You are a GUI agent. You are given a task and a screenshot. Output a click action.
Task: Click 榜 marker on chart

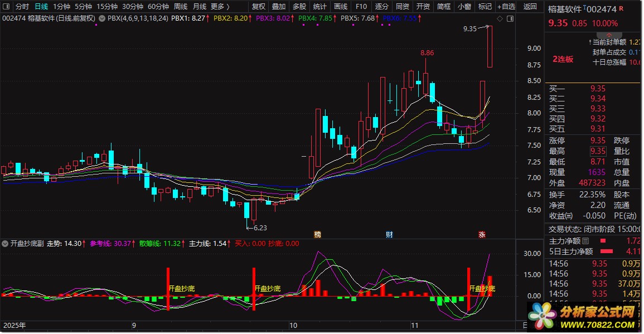[317, 235]
